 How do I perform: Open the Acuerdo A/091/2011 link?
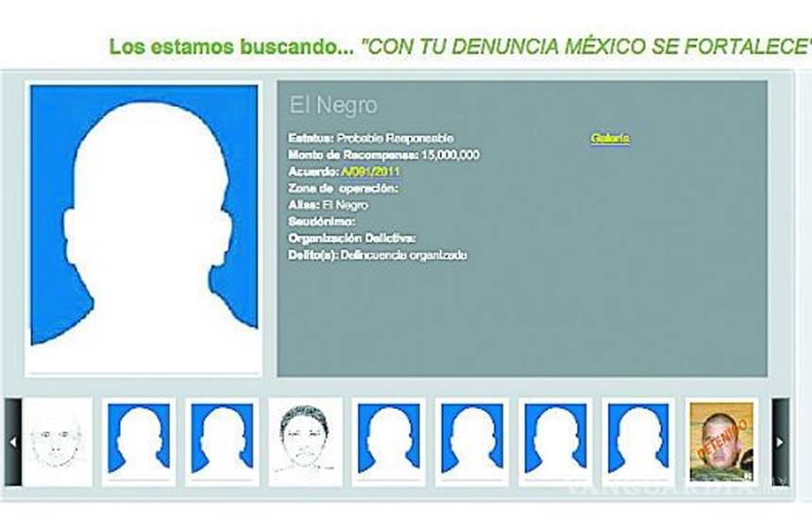(369, 172)
